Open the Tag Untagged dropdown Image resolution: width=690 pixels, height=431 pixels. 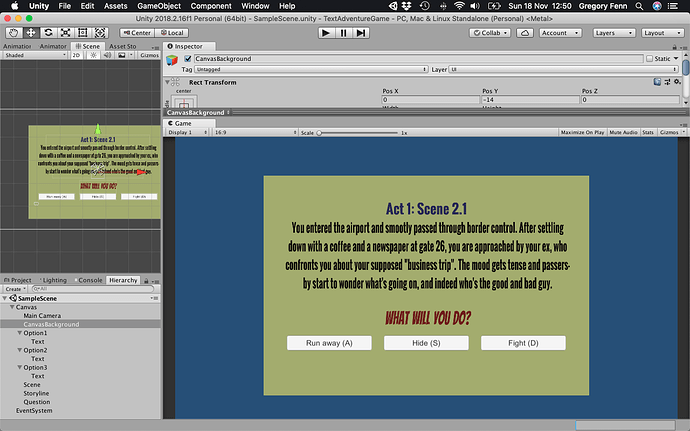pyautogui.click(x=311, y=69)
